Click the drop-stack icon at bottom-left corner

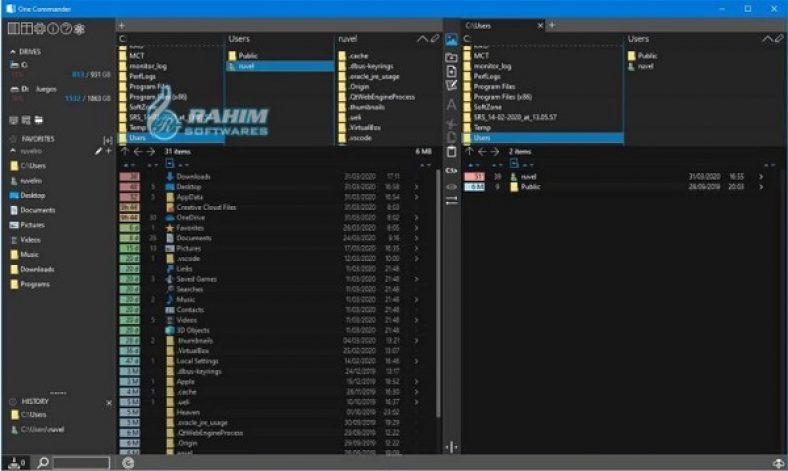point(16,462)
